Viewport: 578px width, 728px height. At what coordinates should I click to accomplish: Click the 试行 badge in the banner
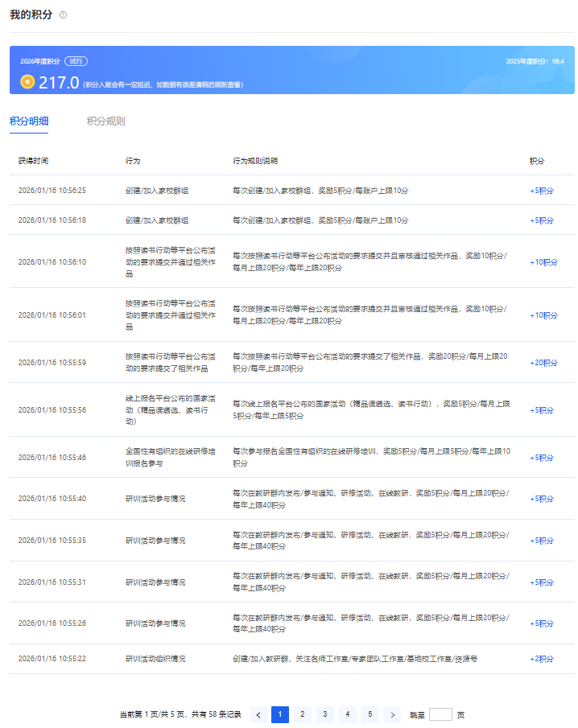click(76, 61)
